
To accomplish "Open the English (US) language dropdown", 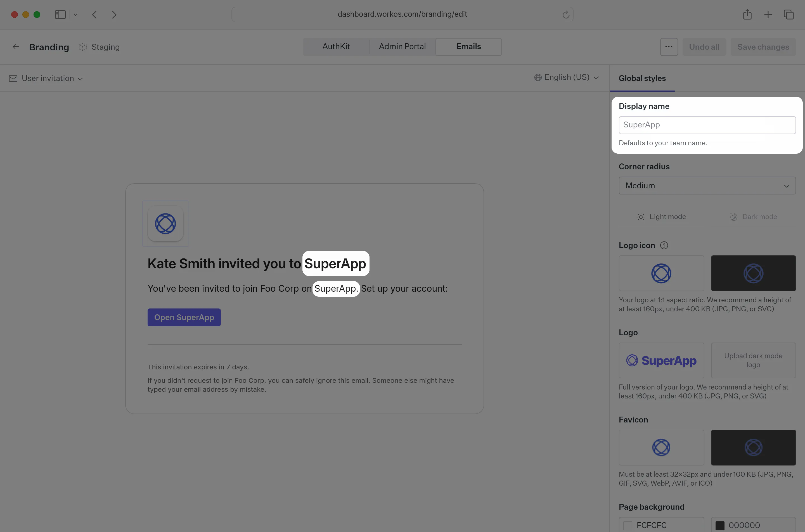I will (566, 77).
